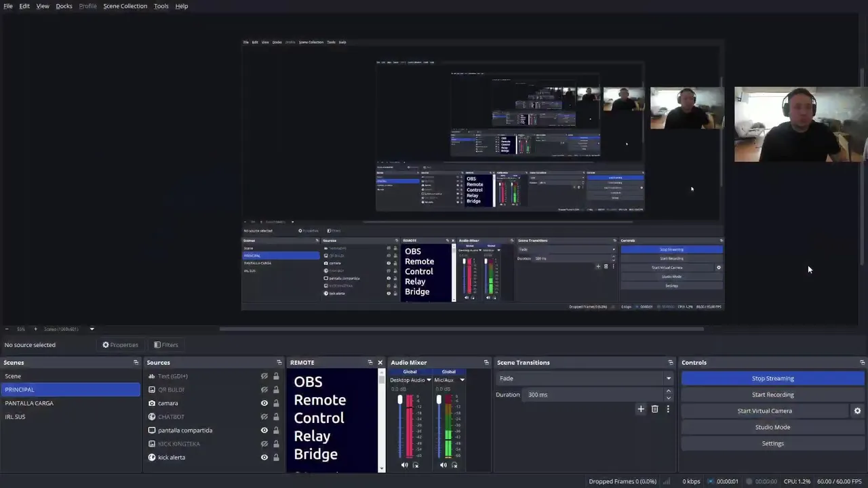Float the Scenes dock
This screenshot has height=488, width=868.
point(136,363)
